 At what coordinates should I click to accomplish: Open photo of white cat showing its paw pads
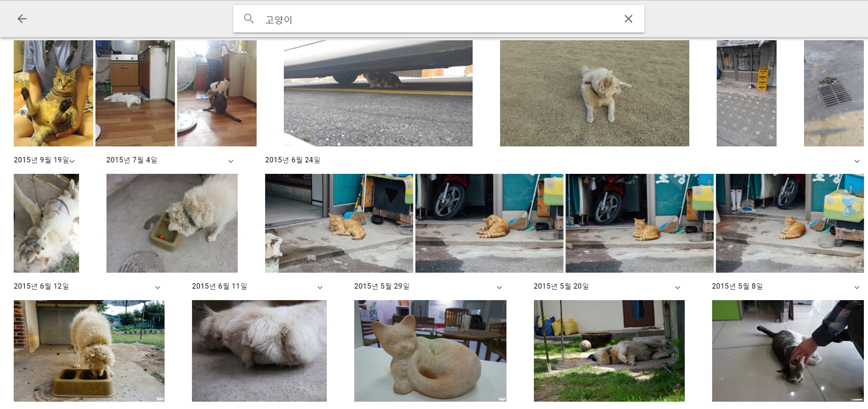[x=46, y=223]
